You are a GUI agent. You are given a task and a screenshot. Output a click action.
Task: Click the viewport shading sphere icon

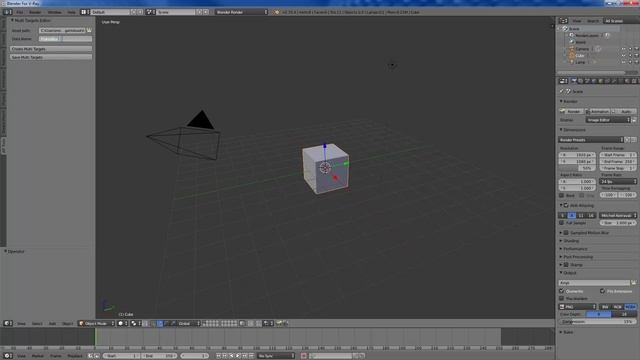pyautogui.click(x=122, y=324)
